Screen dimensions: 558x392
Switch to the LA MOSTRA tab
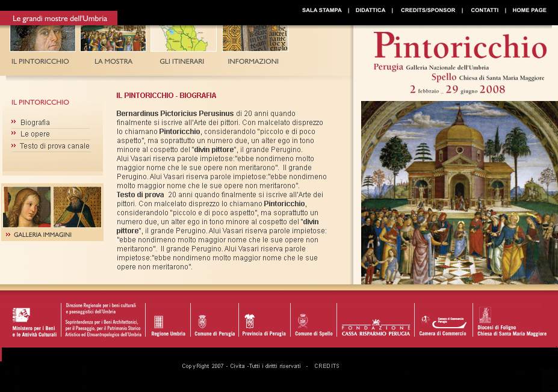coord(114,61)
